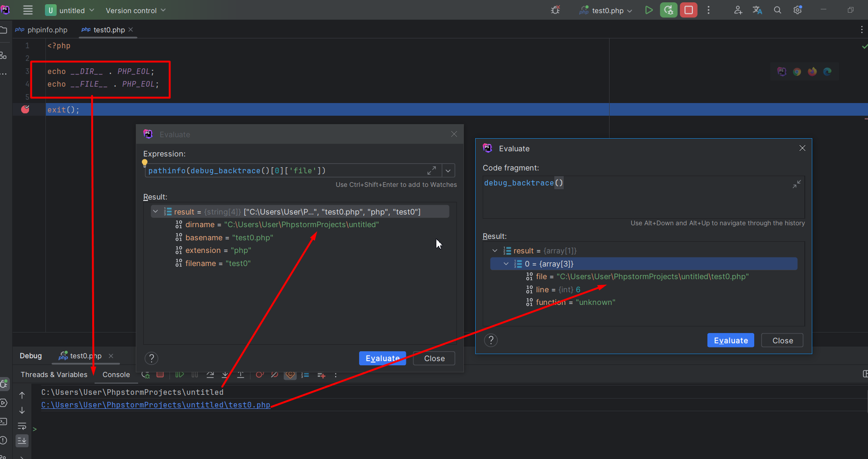868x459 pixels.
Task: Open the IDE settings gear
Action: pos(798,10)
